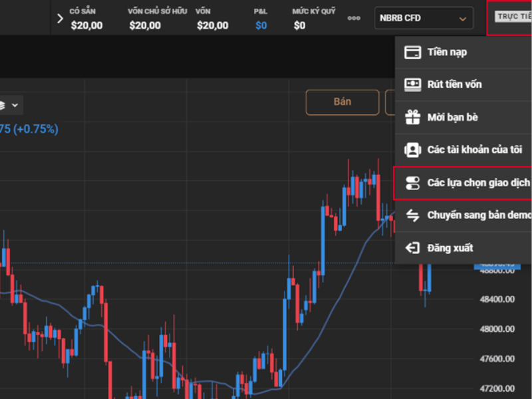Screen dimensions: 532x399
Task: Click the Vốn chủ sở hữu amount
Action: click(x=144, y=25)
